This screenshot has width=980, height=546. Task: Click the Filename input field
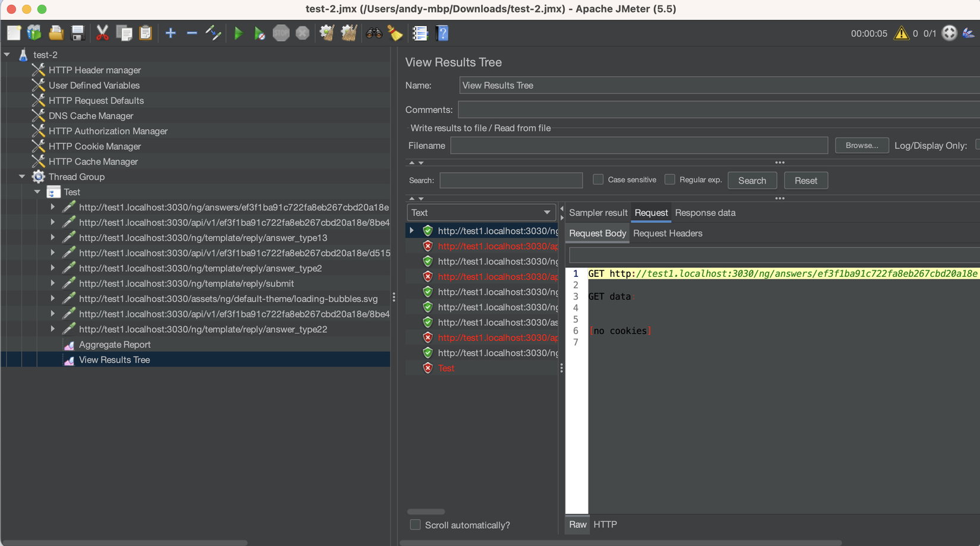(639, 145)
